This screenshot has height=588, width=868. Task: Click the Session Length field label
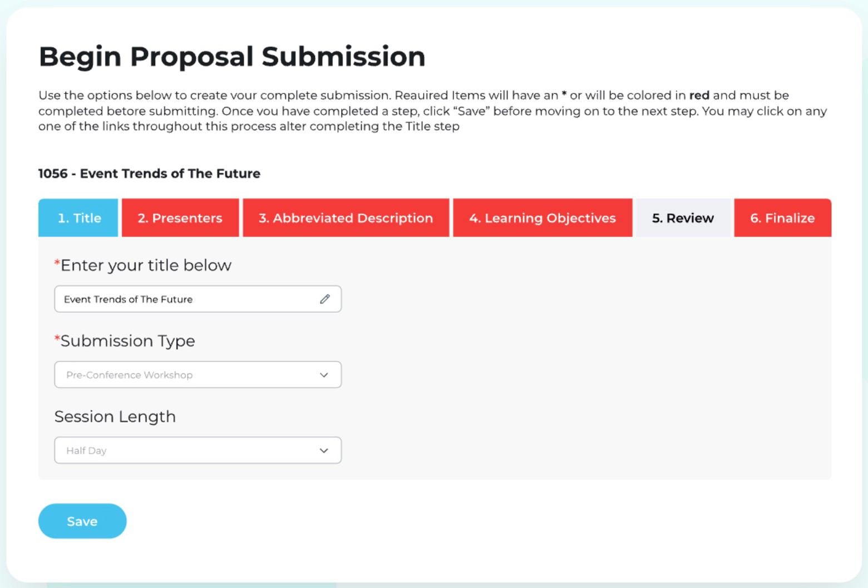pos(115,417)
